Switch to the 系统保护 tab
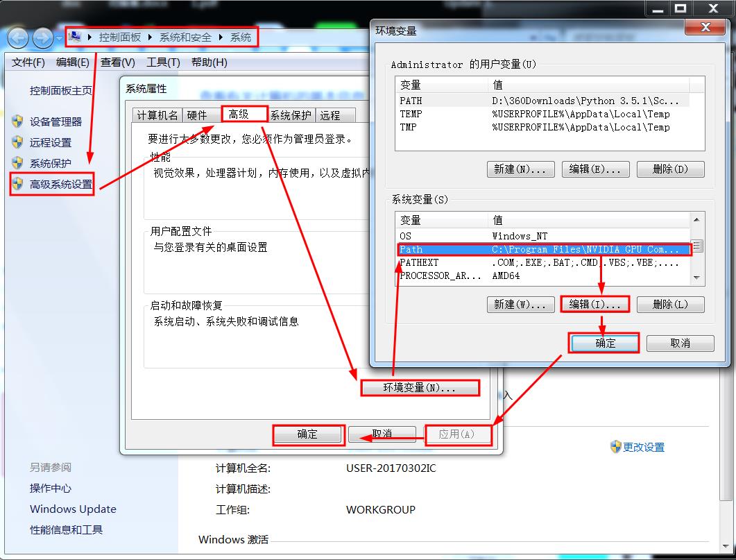The width and height of the screenshot is (736, 560). (x=291, y=115)
